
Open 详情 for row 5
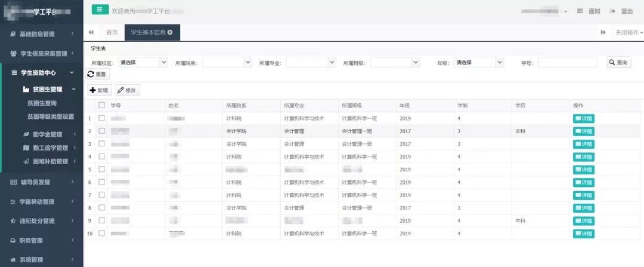point(584,170)
